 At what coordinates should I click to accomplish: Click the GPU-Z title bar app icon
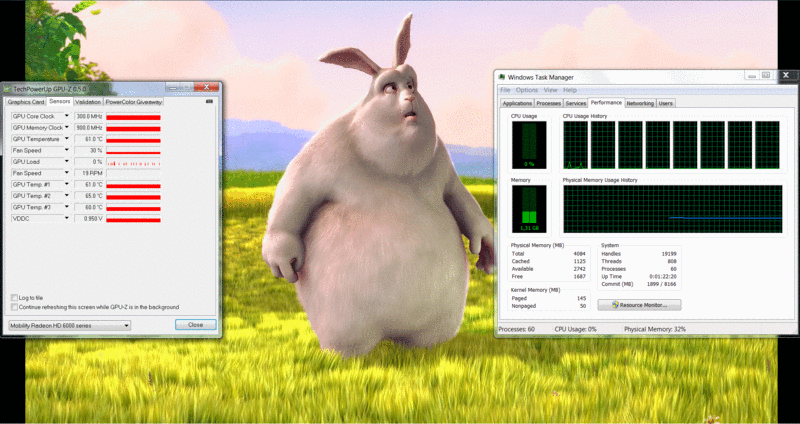[x=7, y=89]
